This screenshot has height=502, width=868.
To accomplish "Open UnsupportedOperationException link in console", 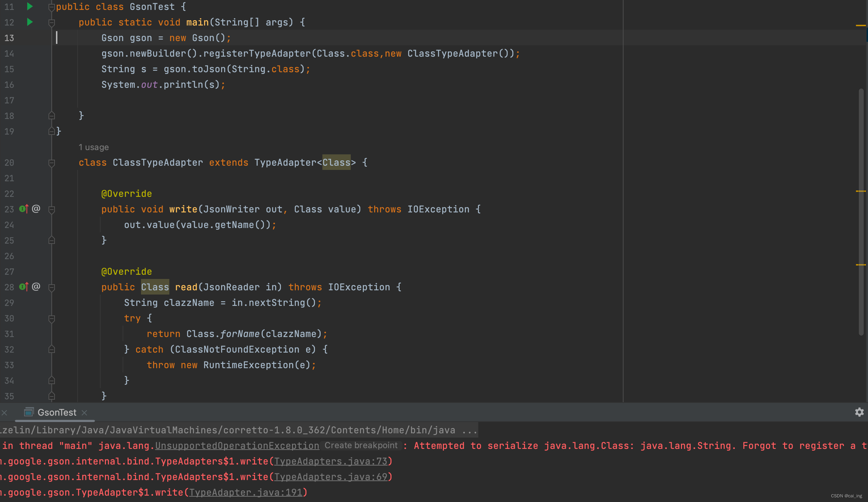I will click(237, 446).
